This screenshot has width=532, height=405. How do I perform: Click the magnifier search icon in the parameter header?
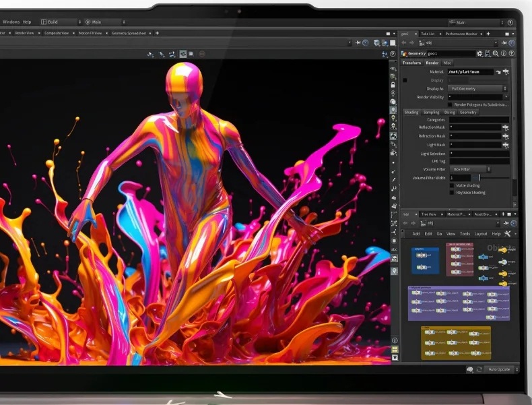click(496, 53)
